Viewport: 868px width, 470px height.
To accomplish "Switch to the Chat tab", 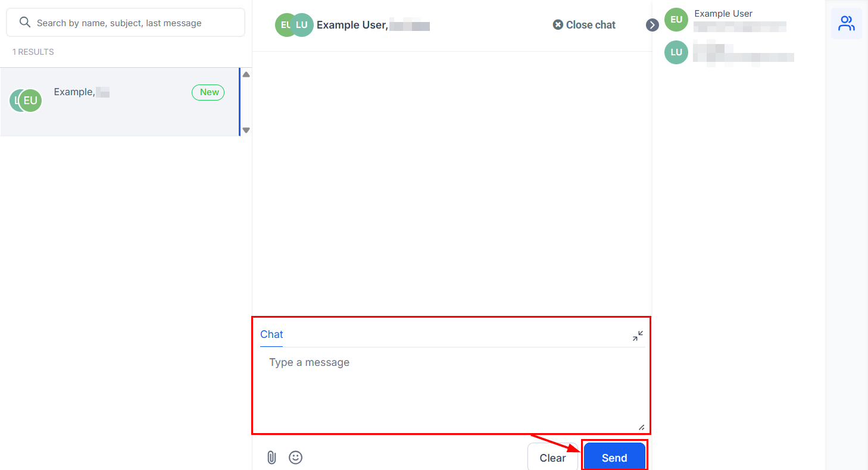I will click(271, 334).
